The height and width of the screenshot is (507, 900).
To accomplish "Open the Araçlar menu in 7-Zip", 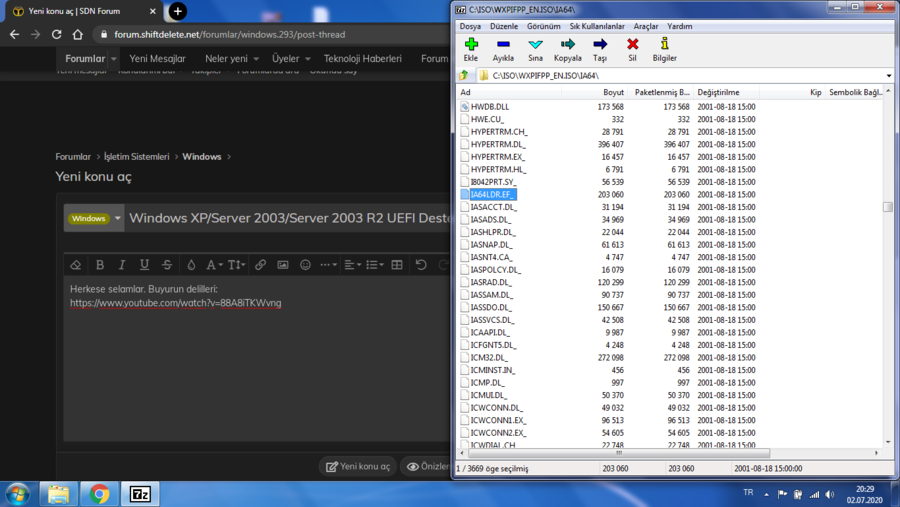I will [x=646, y=26].
